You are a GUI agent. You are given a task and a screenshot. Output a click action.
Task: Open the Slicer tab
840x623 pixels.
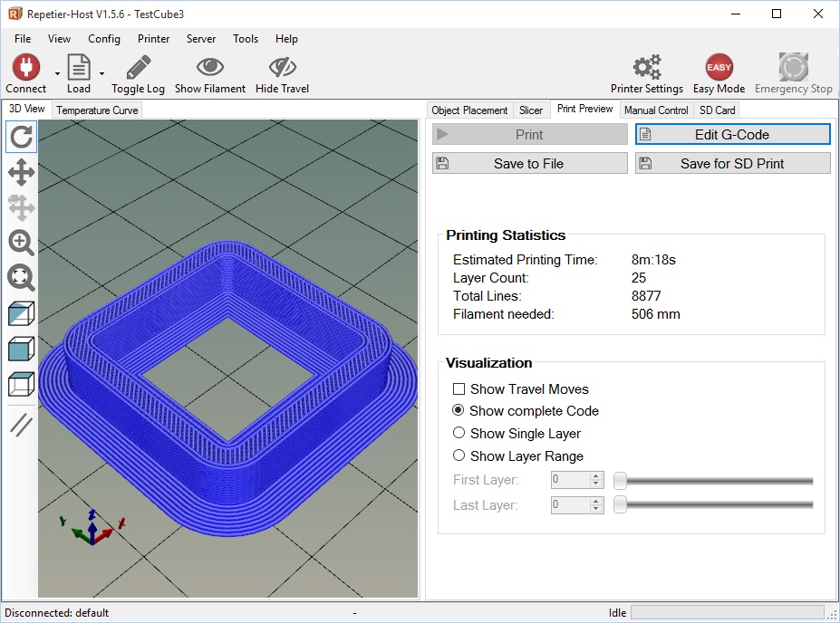531,110
